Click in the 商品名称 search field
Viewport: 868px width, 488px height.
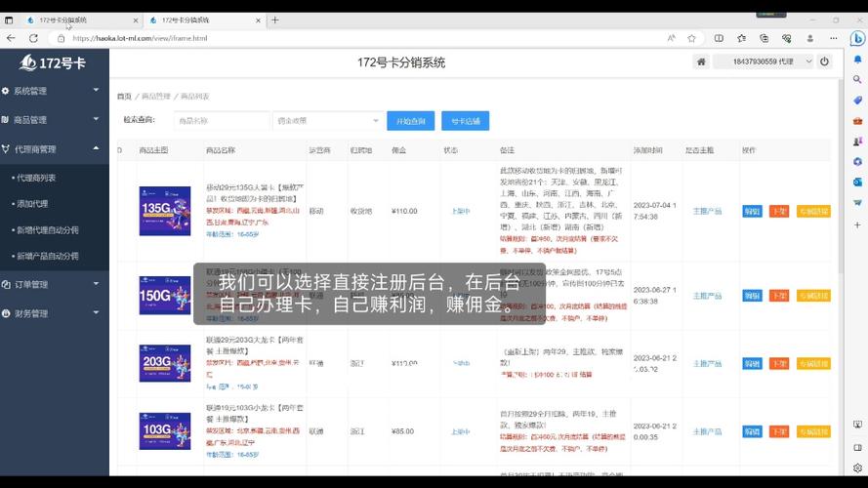click(x=222, y=121)
